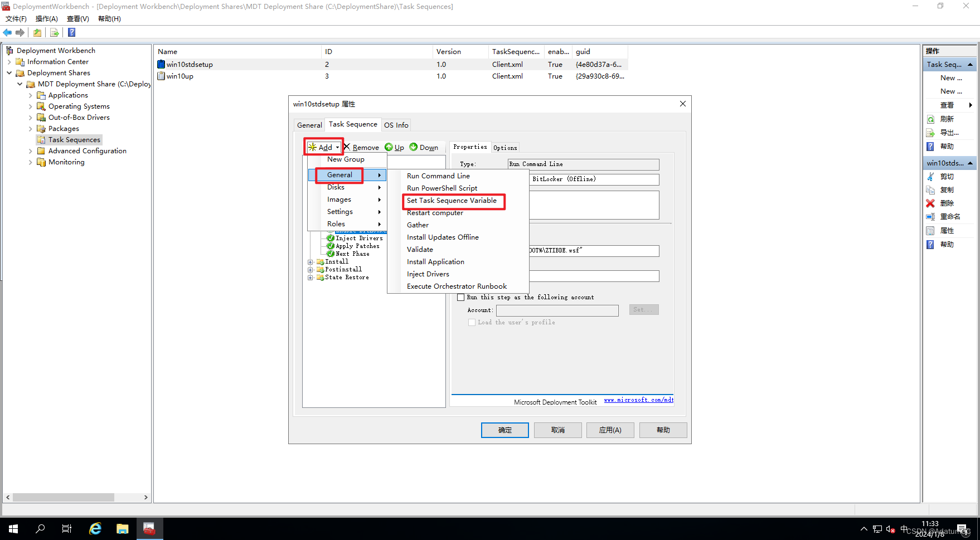The image size is (980, 540).
Task: Click the Type input field
Action: [584, 164]
